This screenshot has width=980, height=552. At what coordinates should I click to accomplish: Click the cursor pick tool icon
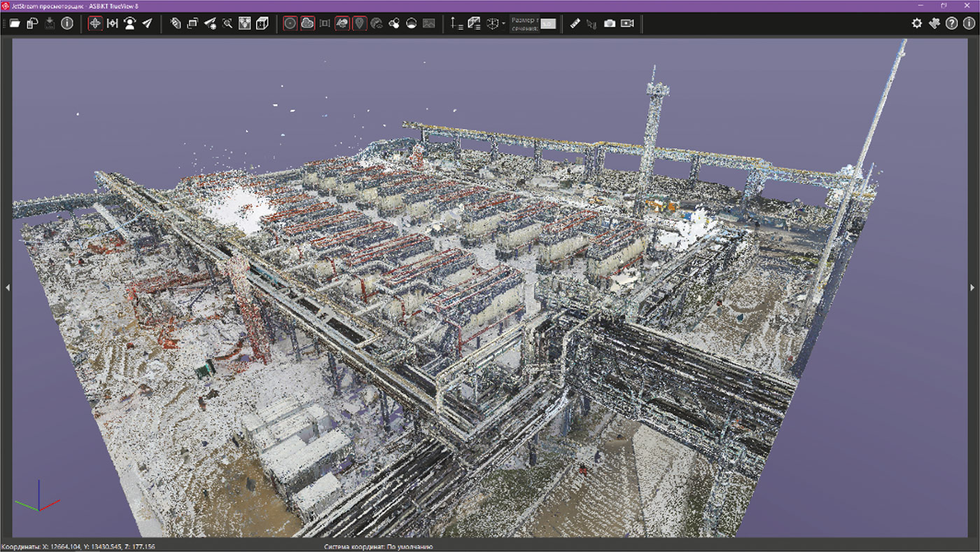[592, 23]
